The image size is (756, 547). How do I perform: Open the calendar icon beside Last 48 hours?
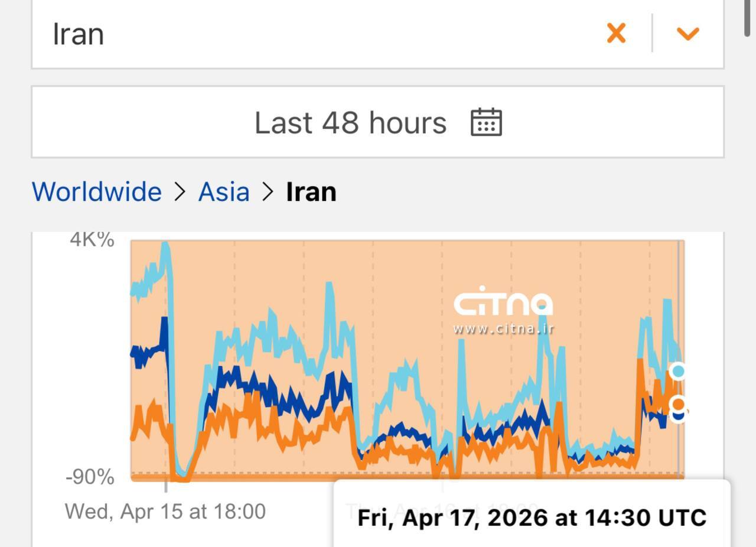[486, 122]
